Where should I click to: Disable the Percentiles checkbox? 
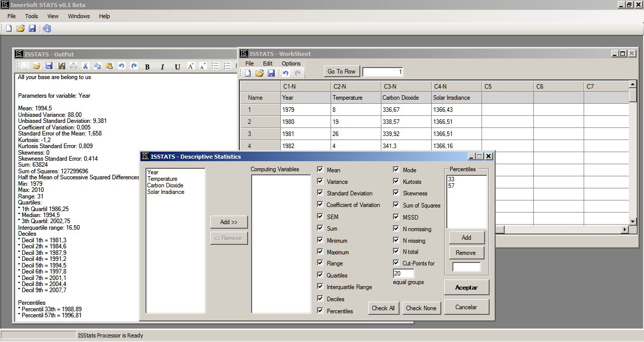point(320,311)
